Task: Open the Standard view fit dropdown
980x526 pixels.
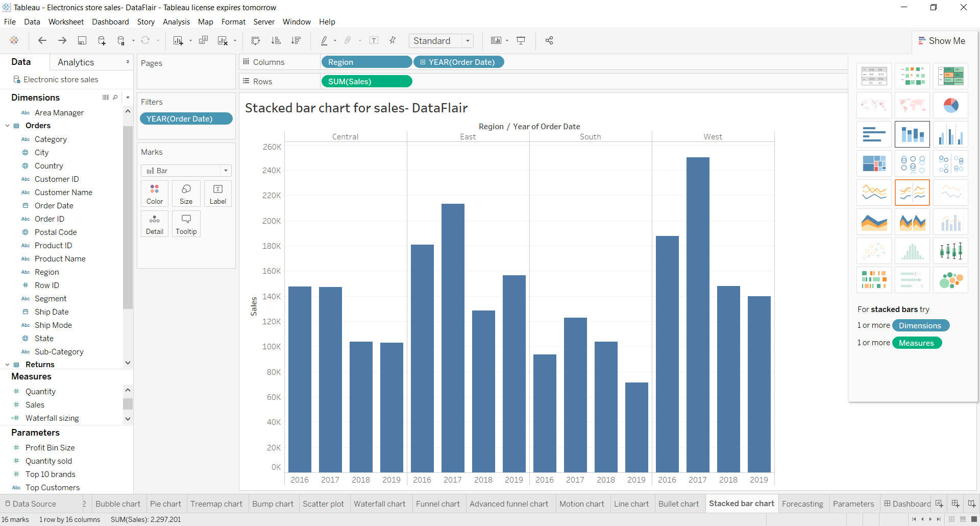Action: click(x=468, y=40)
